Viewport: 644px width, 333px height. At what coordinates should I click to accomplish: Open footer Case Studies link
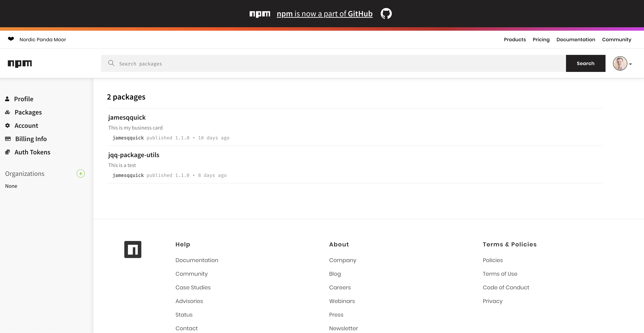[x=193, y=287]
